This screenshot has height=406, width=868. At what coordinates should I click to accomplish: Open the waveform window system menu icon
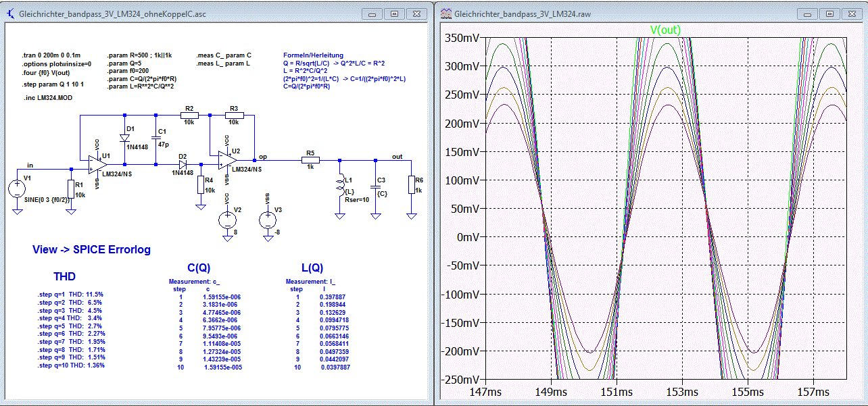pos(445,14)
